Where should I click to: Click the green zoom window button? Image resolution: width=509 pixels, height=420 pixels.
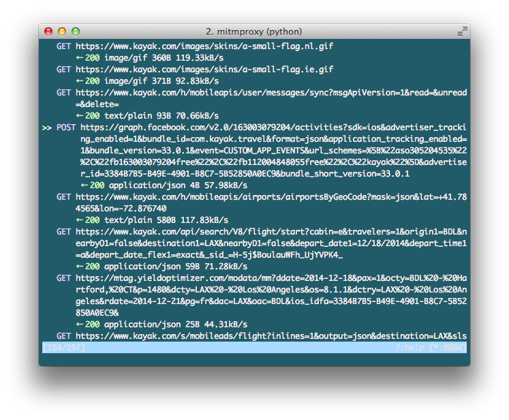(x=76, y=31)
